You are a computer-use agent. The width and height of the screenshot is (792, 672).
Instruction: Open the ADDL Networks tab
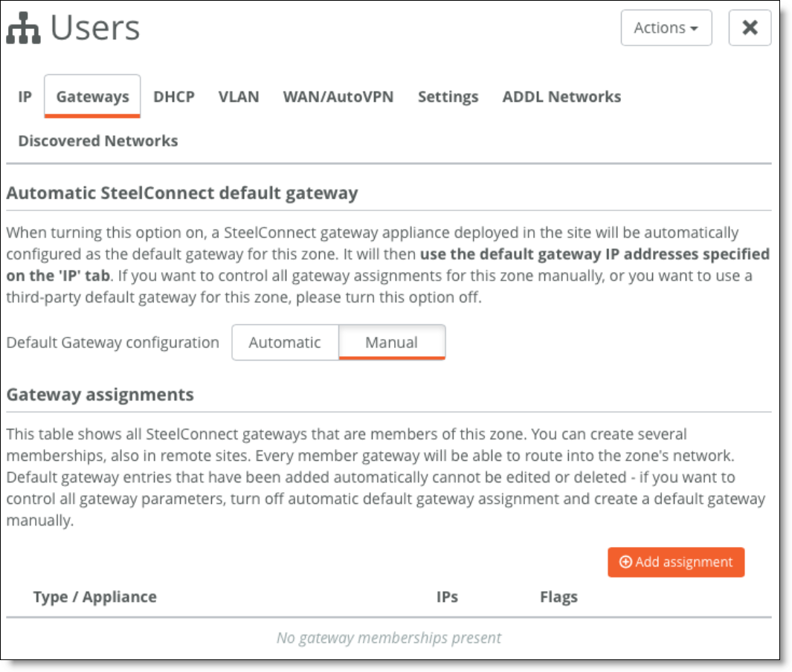[561, 97]
